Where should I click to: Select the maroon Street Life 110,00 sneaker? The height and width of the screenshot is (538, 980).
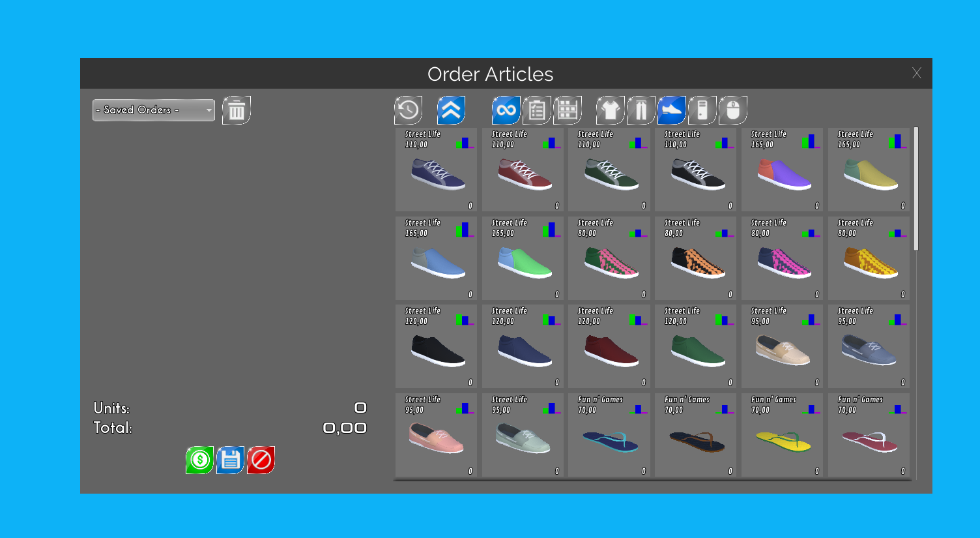[523, 170]
